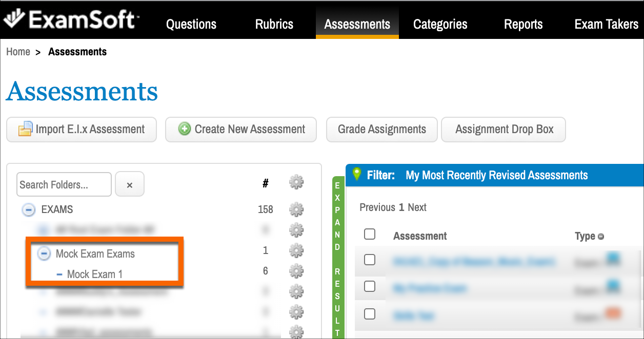Click Create New Assessment button

click(241, 130)
